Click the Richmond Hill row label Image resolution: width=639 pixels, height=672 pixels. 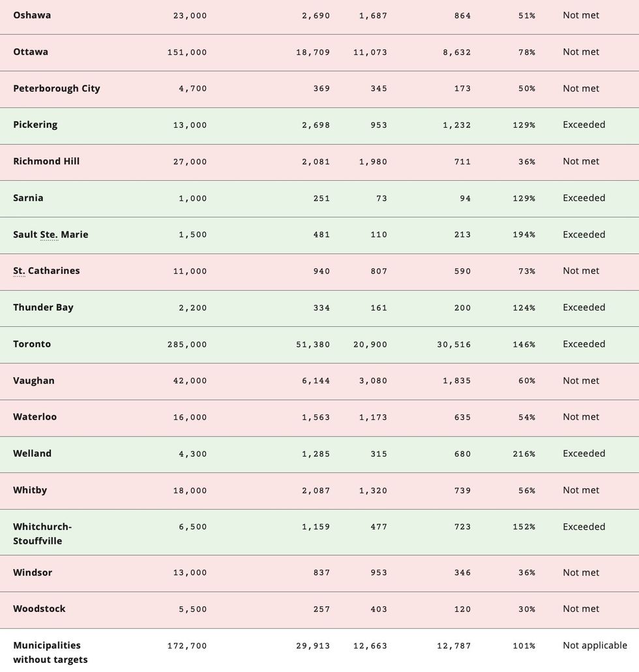click(46, 161)
